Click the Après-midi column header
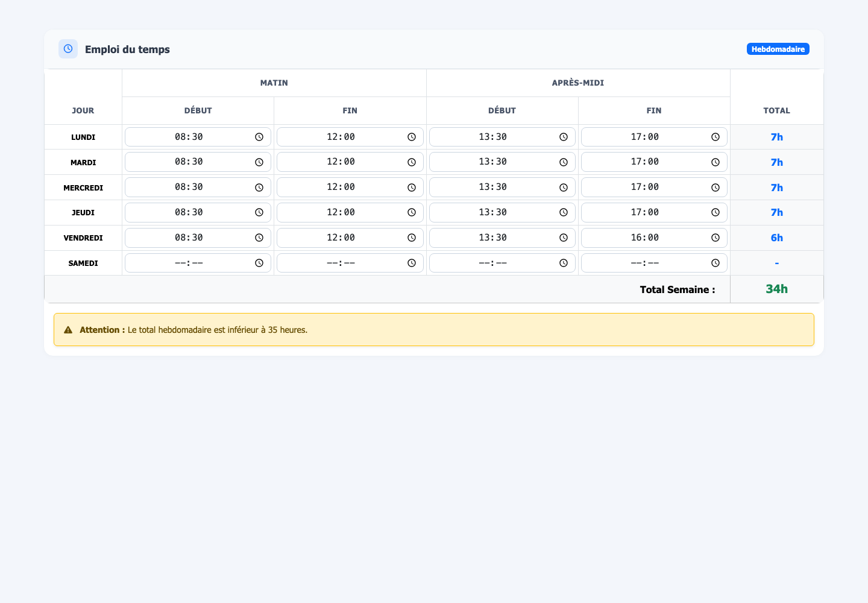Viewport: 868px width, 603px height. pos(578,83)
